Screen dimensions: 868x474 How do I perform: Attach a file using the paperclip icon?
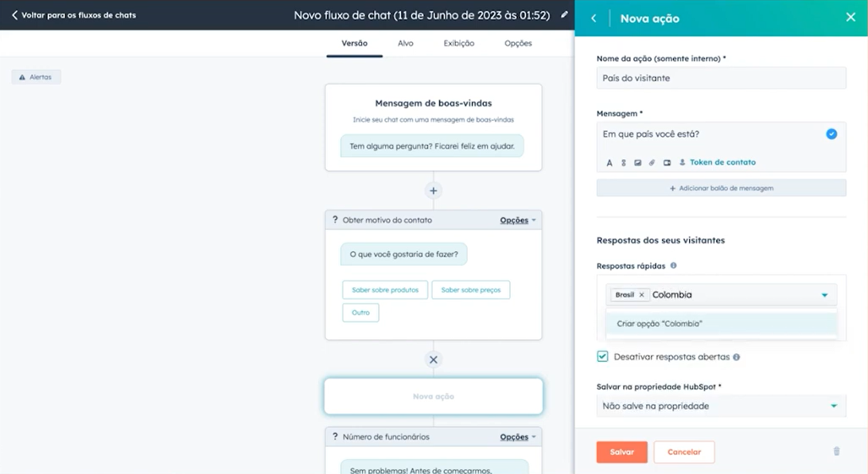652,162
